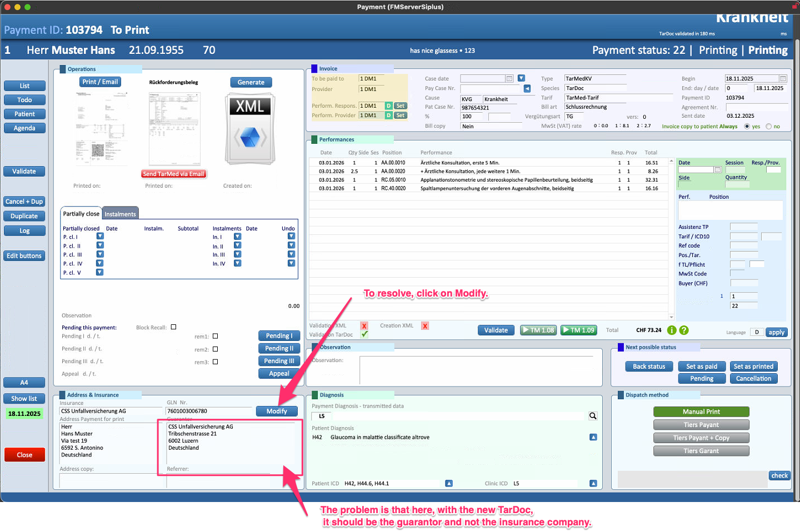Click the blue arrow beside Pay Case Nr.
The image size is (800, 532).
pyautogui.click(x=527, y=88)
